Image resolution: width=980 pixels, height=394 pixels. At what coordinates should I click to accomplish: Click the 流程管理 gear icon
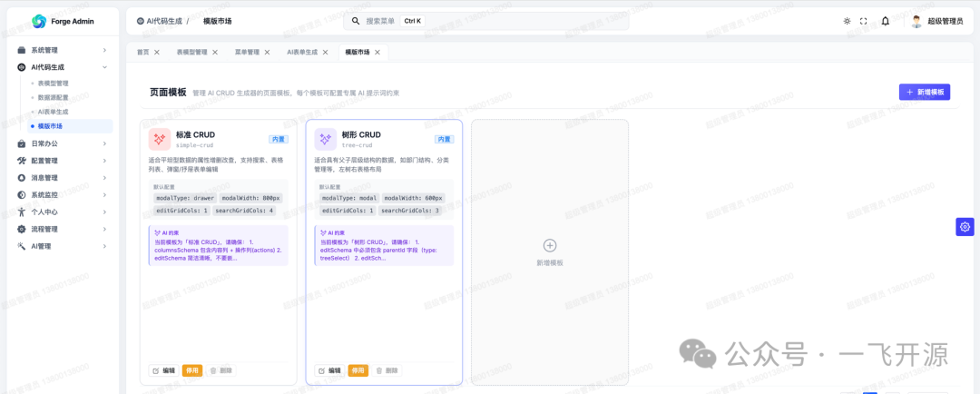[x=22, y=229]
